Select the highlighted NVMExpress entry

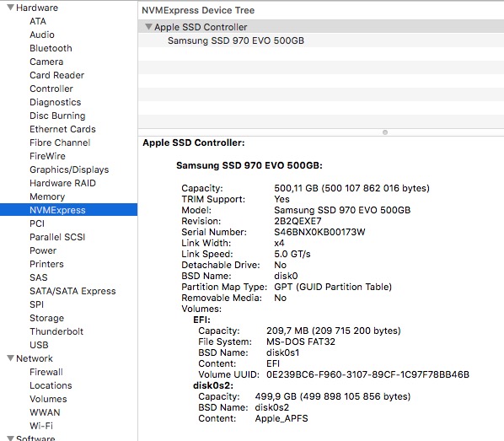click(69, 210)
